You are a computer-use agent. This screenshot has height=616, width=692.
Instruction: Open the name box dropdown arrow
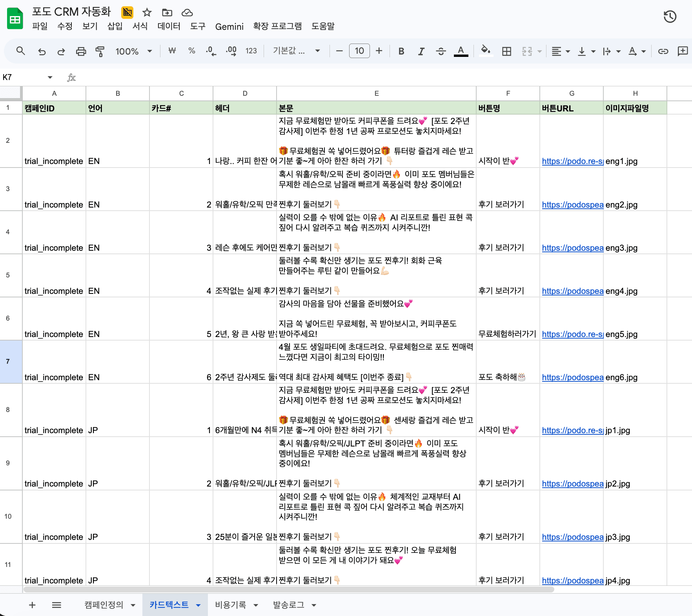[x=50, y=77]
